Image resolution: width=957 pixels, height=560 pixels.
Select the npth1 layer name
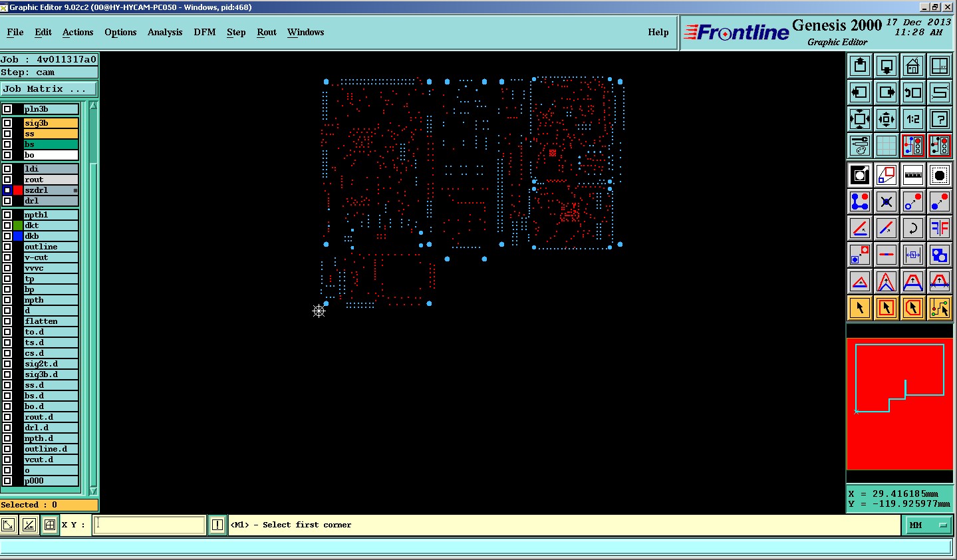pyautogui.click(x=51, y=215)
